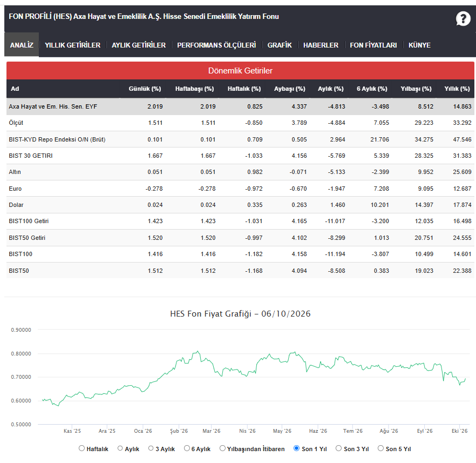Click the BIST-KYD Repo Endeksi O/N (Brüt) row

(241, 139)
